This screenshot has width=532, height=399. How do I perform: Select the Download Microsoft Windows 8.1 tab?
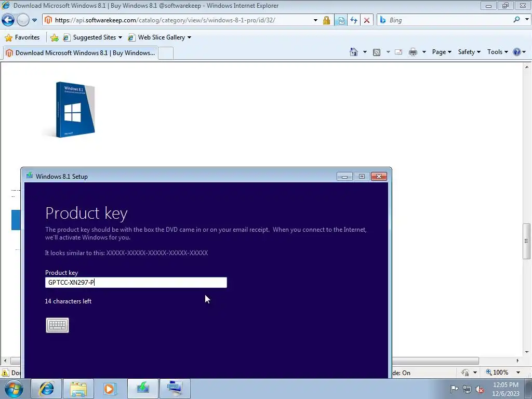tap(81, 53)
